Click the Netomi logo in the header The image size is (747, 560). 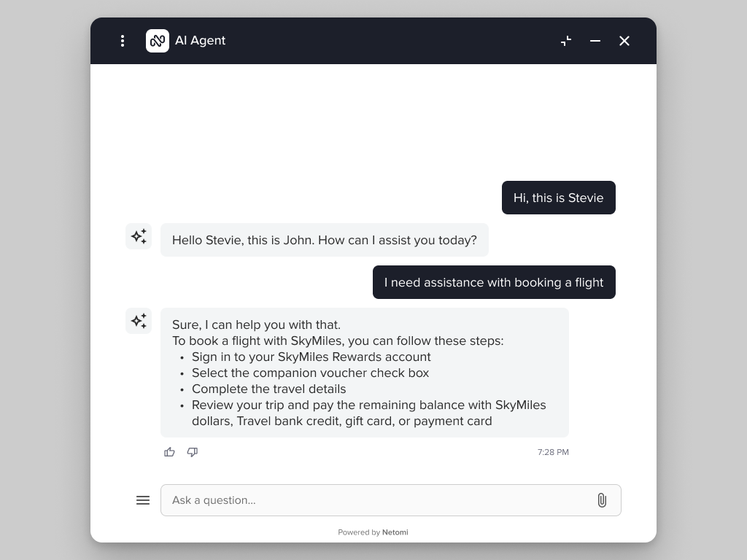click(x=157, y=41)
